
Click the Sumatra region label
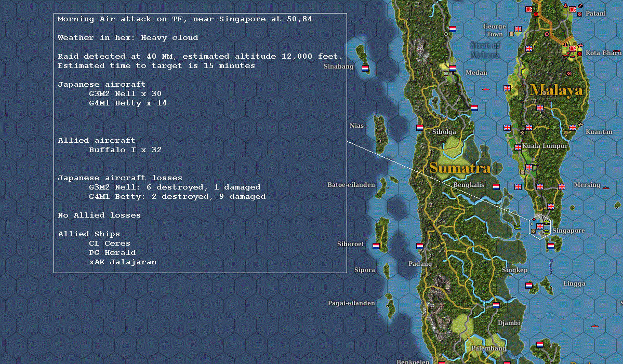click(x=460, y=168)
